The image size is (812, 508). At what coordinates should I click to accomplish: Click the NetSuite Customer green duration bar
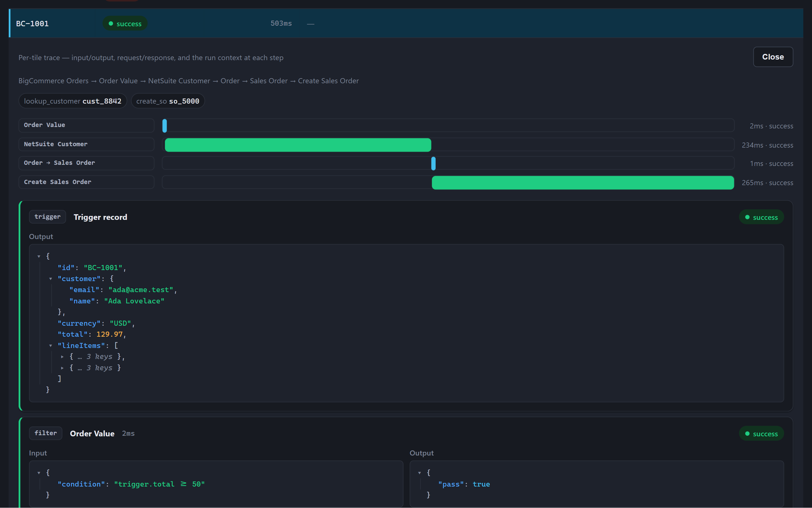(298, 145)
